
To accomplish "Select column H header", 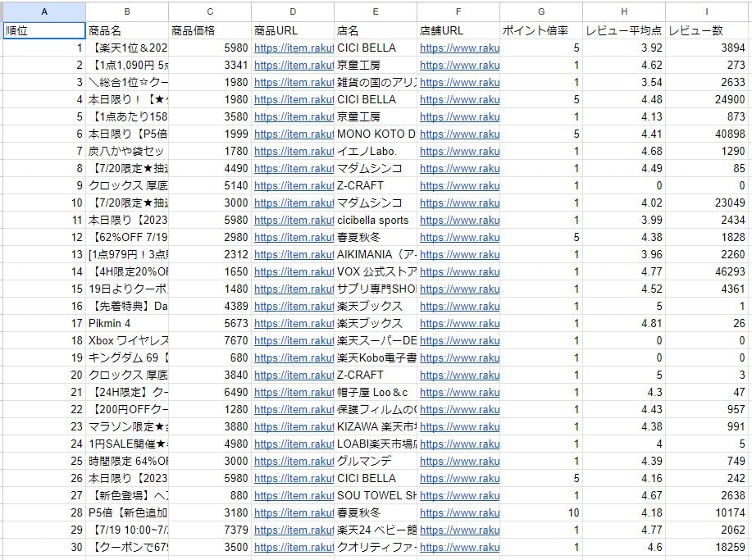I will point(624,11).
